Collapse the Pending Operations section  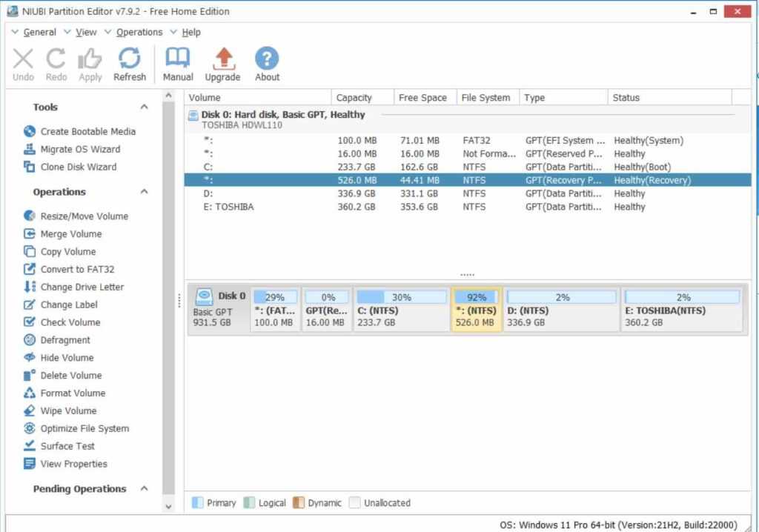(x=144, y=488)
